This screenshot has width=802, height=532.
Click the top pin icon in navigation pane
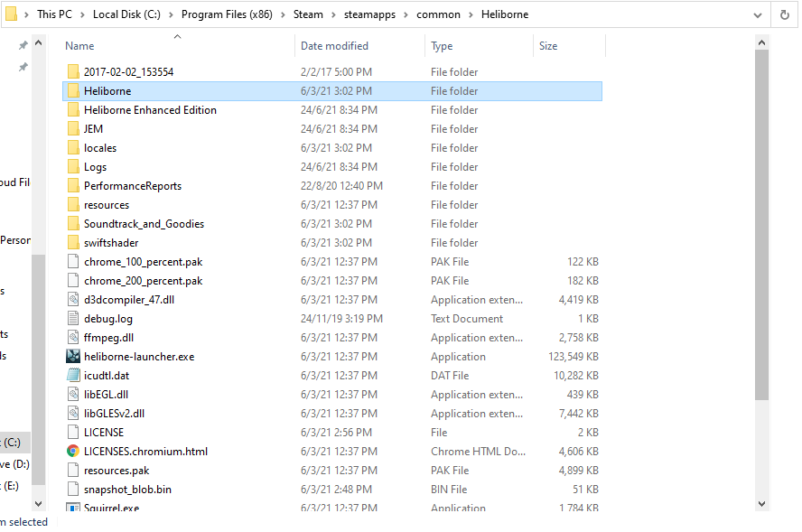(x=23, y=45)
